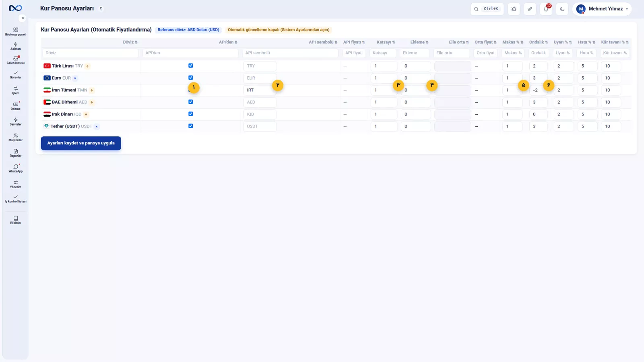Edit Ekleme value for Irak Dinarı
Screen dimensions: 644x362
tap(416, 114)
